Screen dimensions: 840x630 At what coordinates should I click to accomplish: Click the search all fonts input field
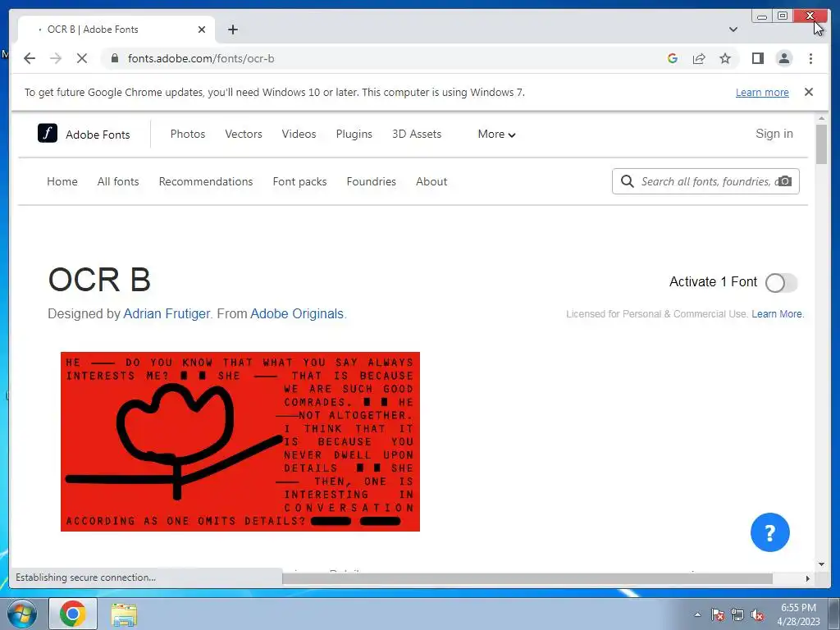click(706, 181)
